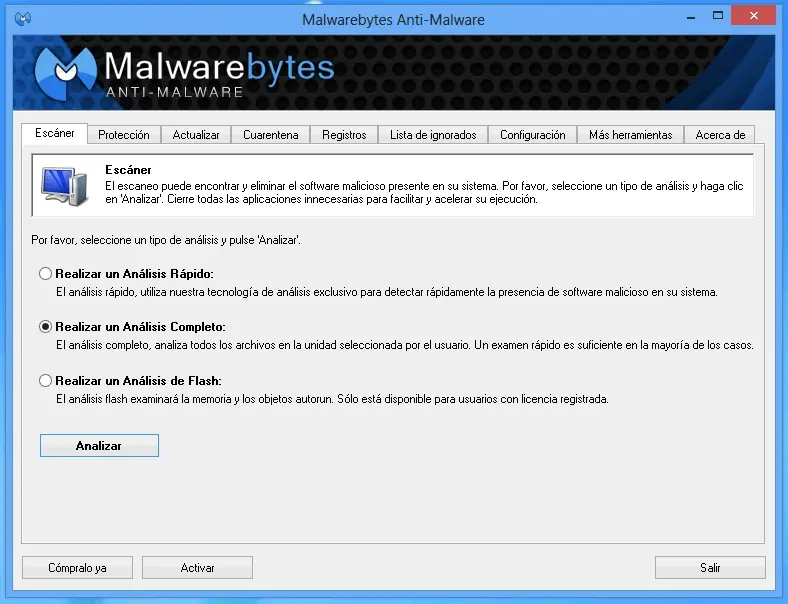Select 'Realizar un Análisis Completo' radio button
The width and height of the screenshot is (788, 604).
[x=45, y=327]
